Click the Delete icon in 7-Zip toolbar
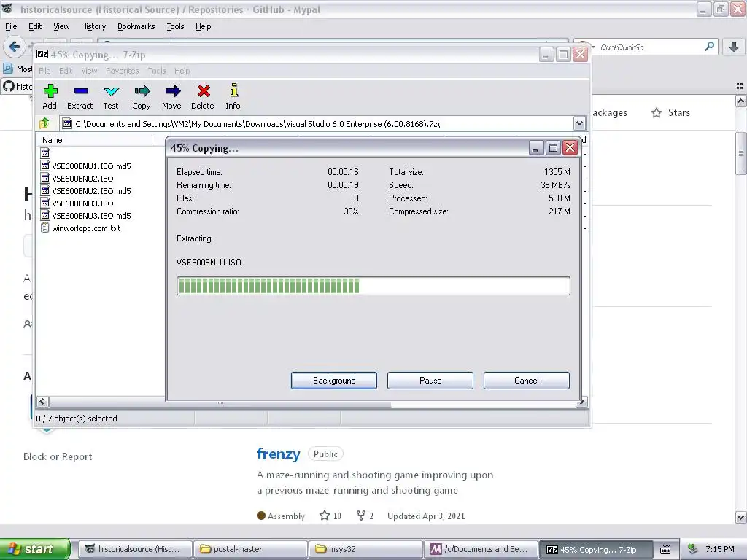This screenshot has height=560, width=747. click(x=204, y=91)
